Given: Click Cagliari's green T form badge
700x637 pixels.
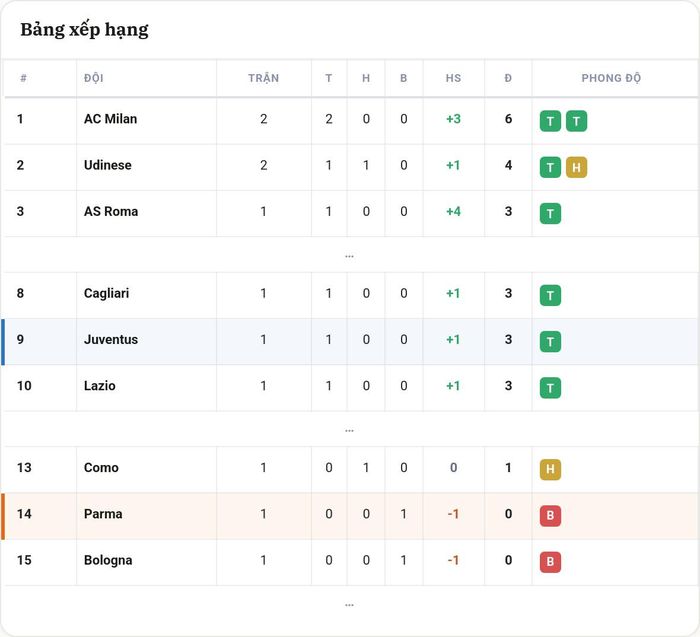Looking at the screenshot, I should 550,295.
